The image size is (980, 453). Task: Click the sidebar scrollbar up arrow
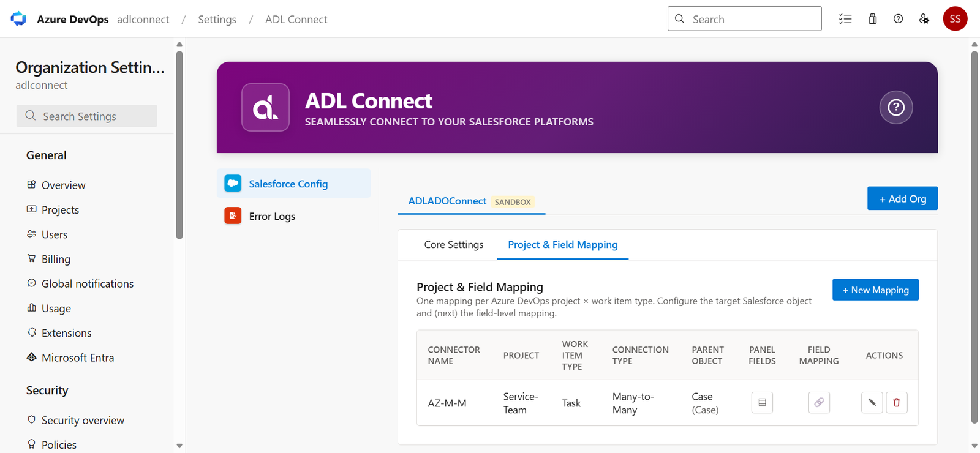click(179, 44)
